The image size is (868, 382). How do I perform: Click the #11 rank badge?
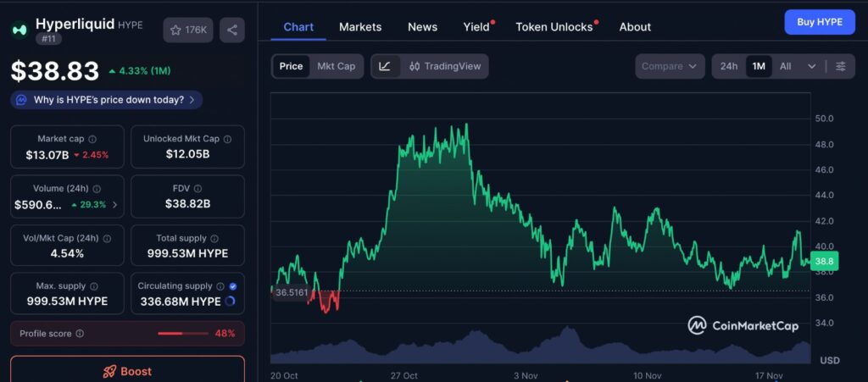48,39
